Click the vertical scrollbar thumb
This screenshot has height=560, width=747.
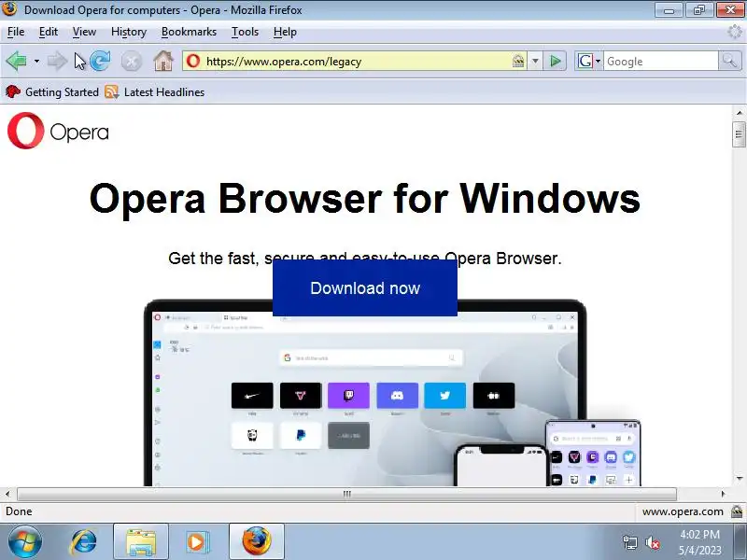[x=739, y=134]
